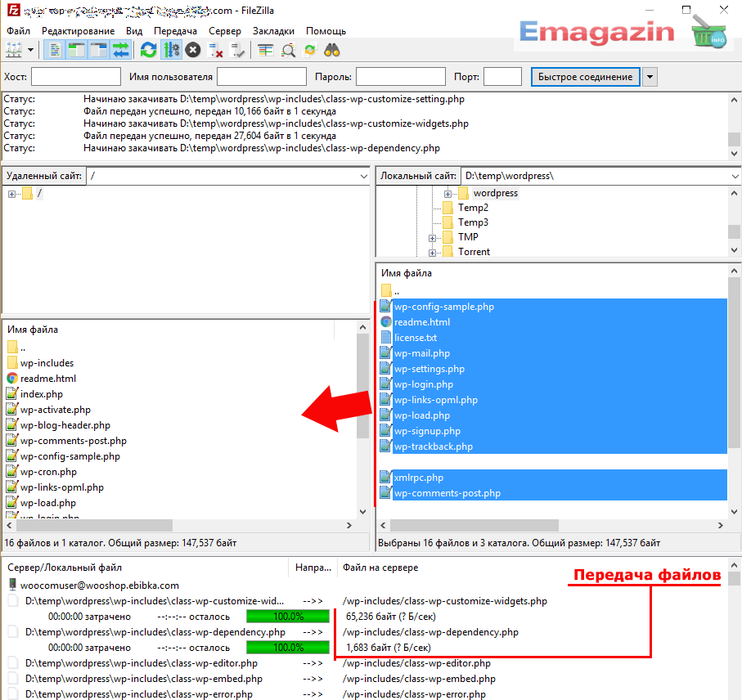Select license.txt in the local file list
This screenshot has height=700, width=742.
coord(554,338)
